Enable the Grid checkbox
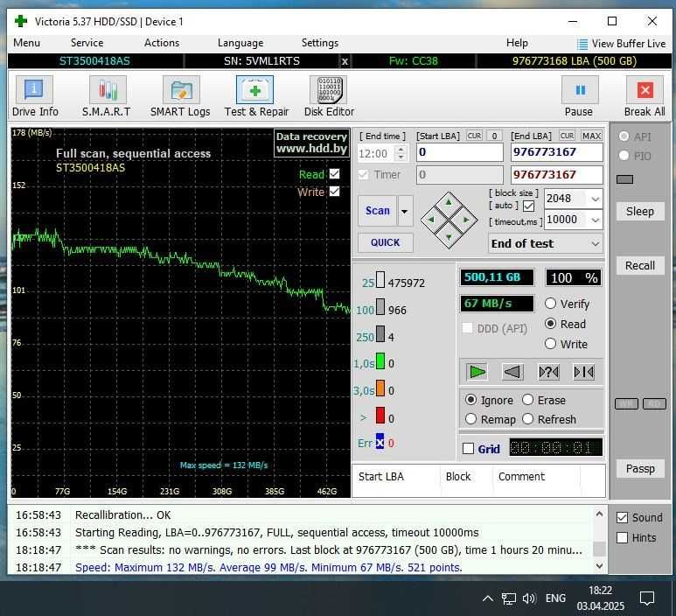Image resolution: width=676 pixels, height=616 pixels. 468,448
